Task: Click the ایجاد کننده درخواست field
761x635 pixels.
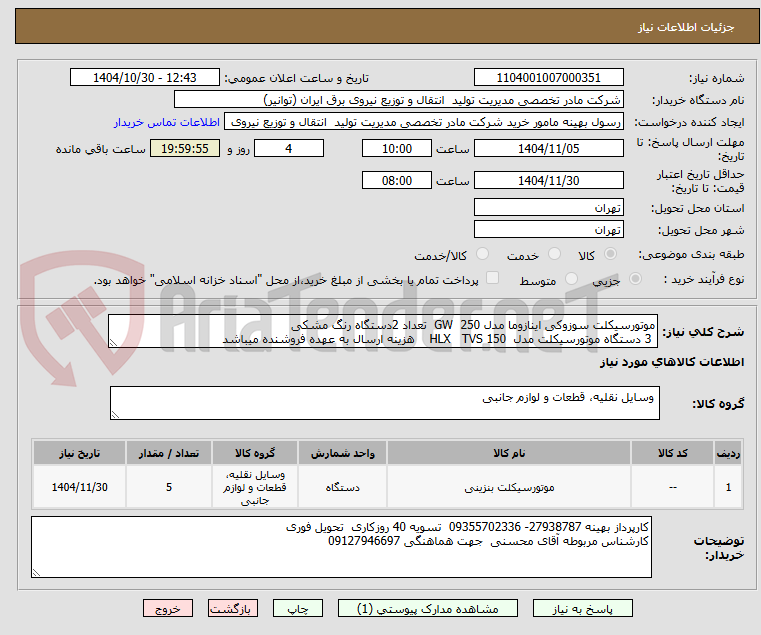Action: pyautogui.click(x=424, y=122)
